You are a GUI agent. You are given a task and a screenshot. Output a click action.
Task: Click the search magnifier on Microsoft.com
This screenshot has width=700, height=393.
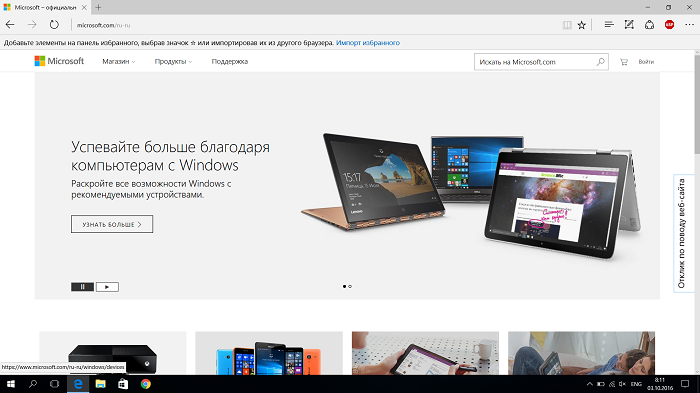(600, 62)
